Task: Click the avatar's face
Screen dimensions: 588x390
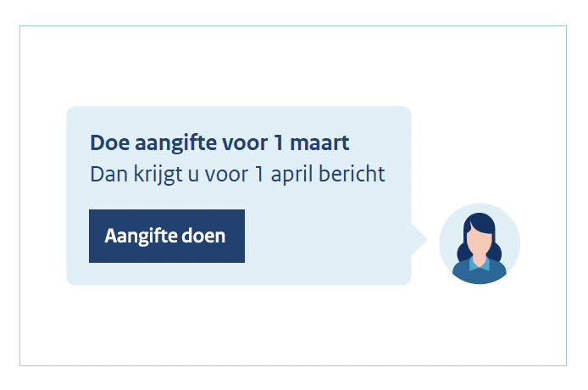Action: pyautogui.click(x=480, y=245)
